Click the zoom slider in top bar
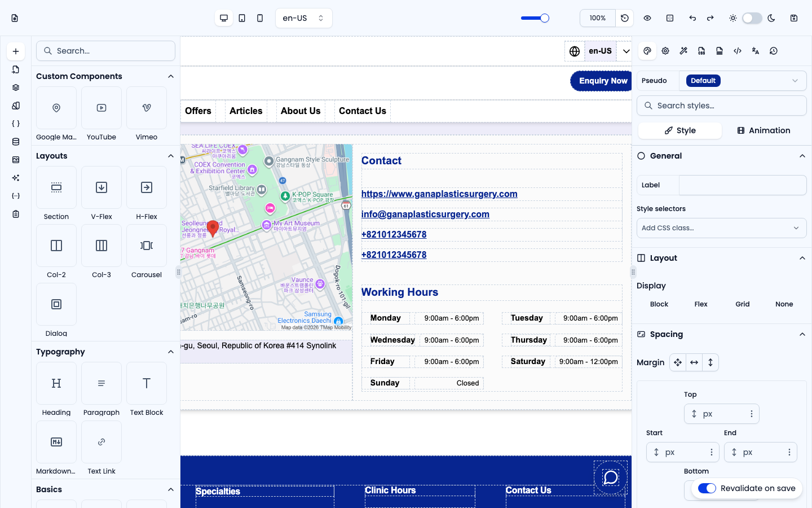 [535, 18]
